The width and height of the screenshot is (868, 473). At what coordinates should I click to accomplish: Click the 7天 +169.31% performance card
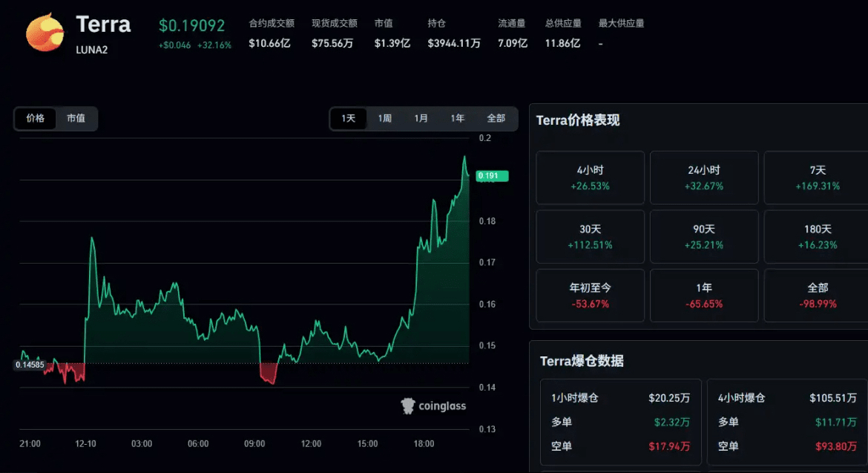point(817,177)
